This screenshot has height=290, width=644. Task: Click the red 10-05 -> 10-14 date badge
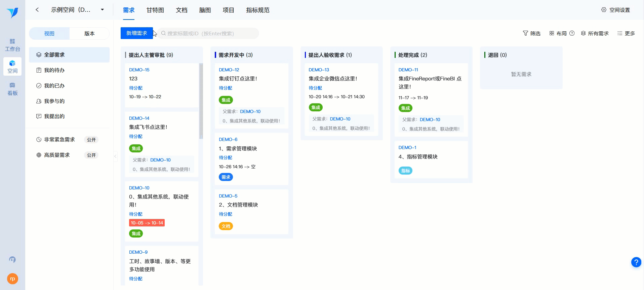tap(147, 223)
